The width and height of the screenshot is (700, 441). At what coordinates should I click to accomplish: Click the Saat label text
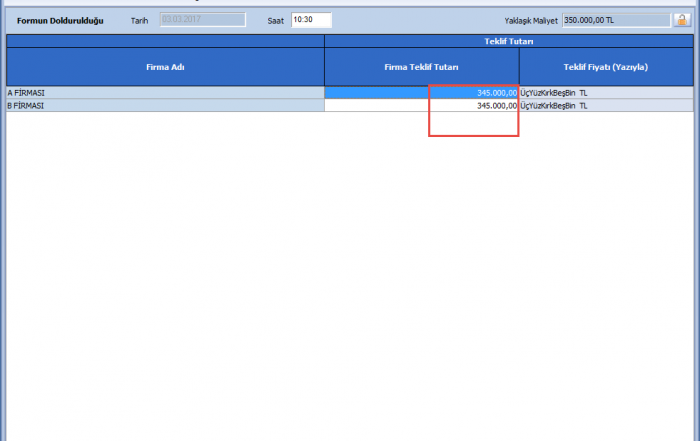276,20
